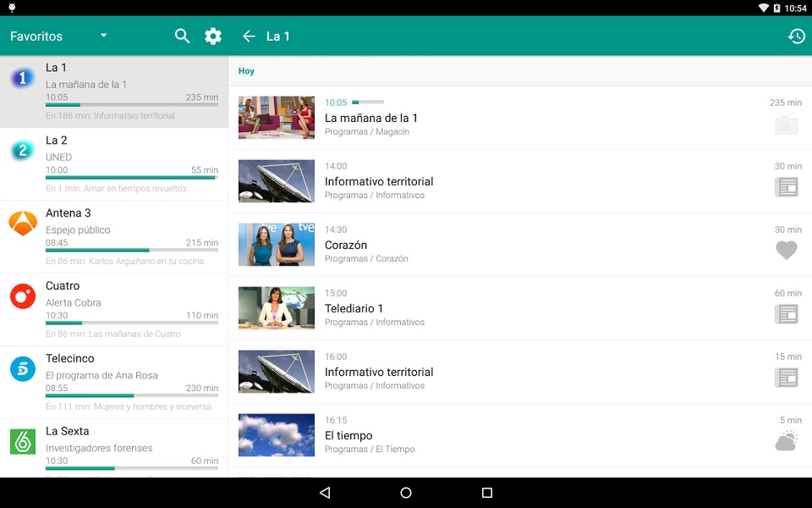Tap the newspaper icon for 14:00 Informativo territorial
Image resolution: width=812 pixels, height=508 pixels.
786,187
